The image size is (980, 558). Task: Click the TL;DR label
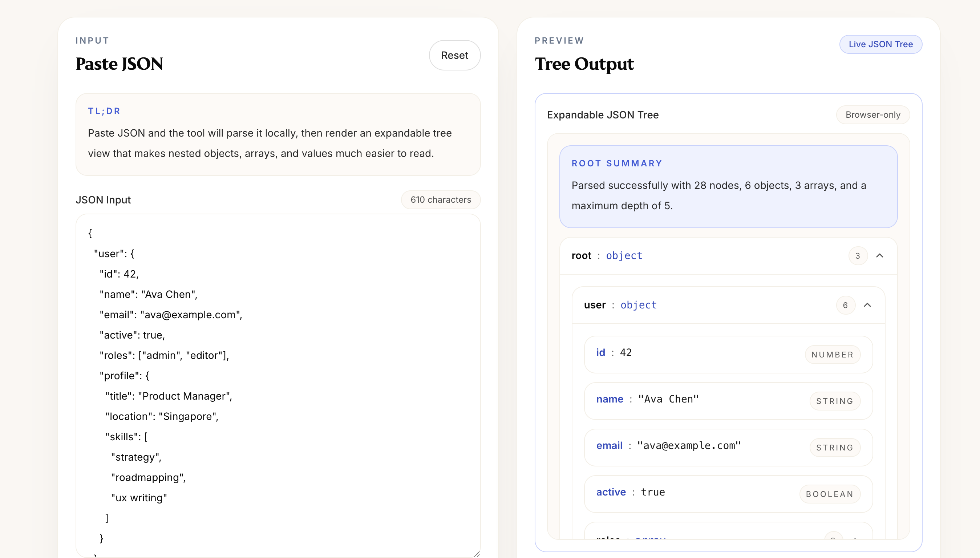[104, 111]
